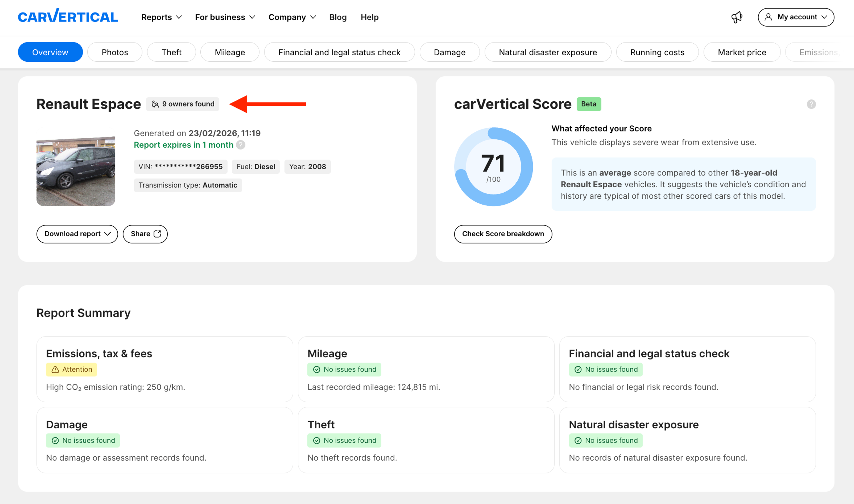Click the Beta label
854x504 pixels.
coord(589,104)
